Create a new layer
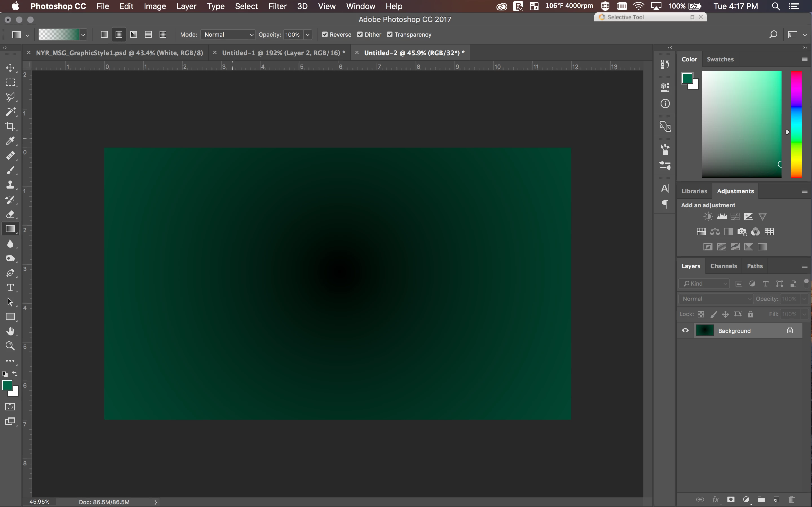 tap(776, 499)
